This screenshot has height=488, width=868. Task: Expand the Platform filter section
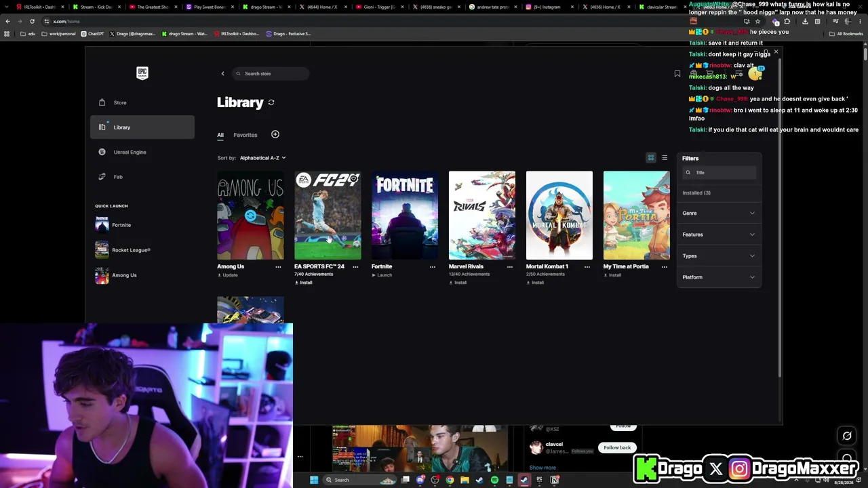[719, 277]
